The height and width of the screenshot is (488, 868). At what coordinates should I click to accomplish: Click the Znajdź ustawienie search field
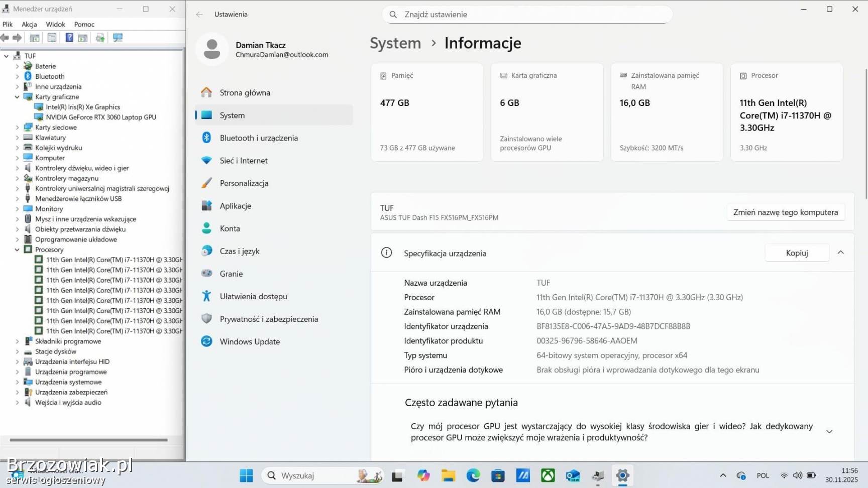click(x=527, y=15)
